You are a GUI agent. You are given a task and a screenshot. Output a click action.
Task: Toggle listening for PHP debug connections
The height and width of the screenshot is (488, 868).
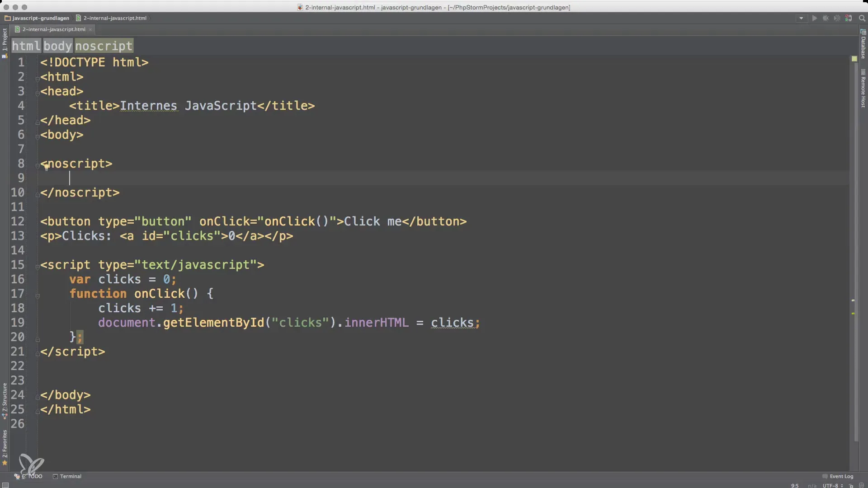pos(849,19)
